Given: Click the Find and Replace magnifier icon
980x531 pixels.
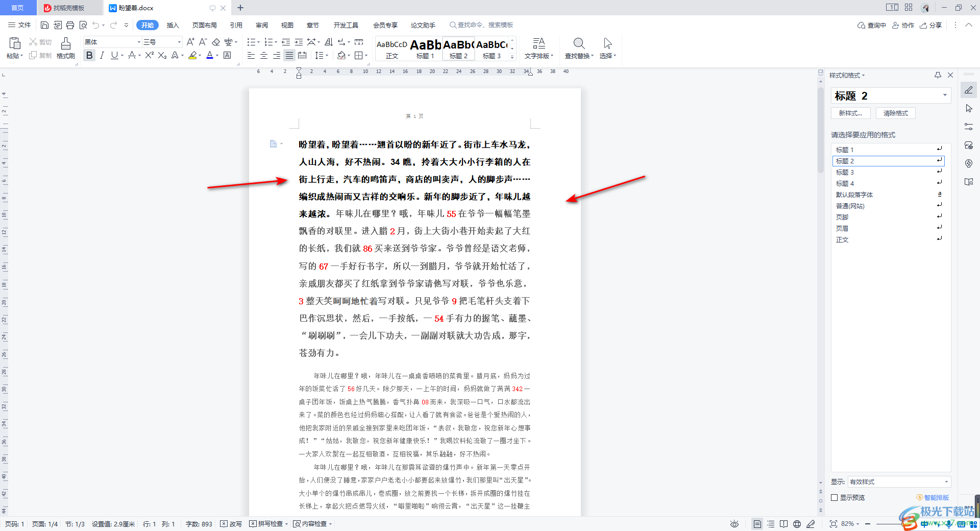Looking at the screenshot, I should tap(579, 43).
